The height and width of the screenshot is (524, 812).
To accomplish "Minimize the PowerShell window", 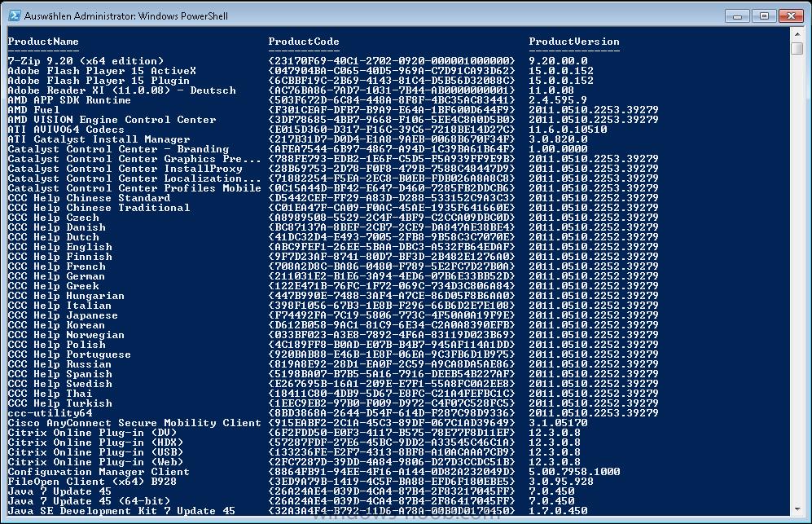I will tap(737, 16).
